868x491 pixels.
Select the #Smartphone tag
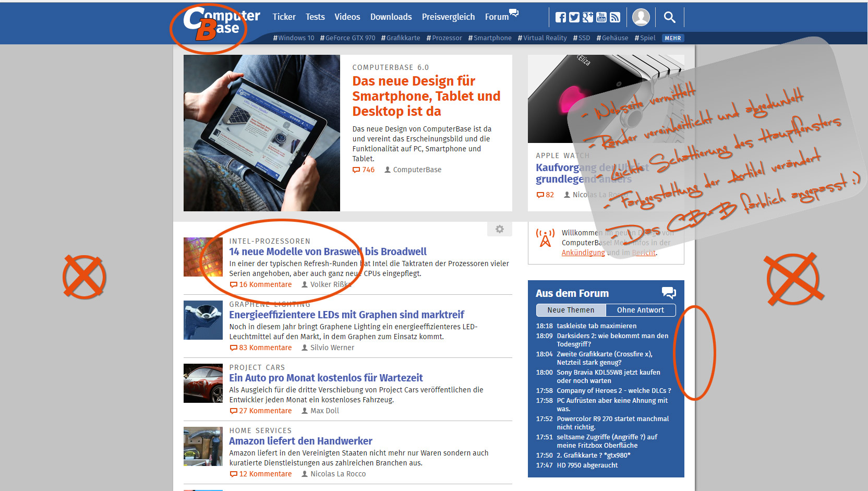[490, 38]
